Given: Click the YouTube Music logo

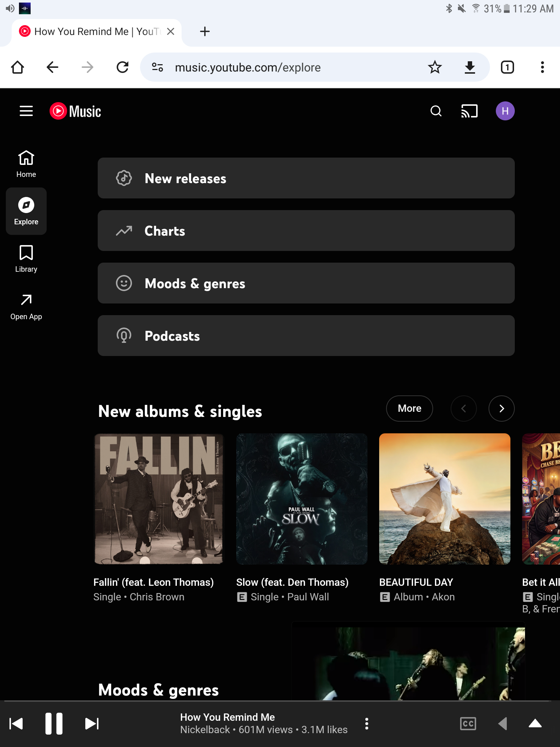Looking at the screenshot, I should 75,111.
